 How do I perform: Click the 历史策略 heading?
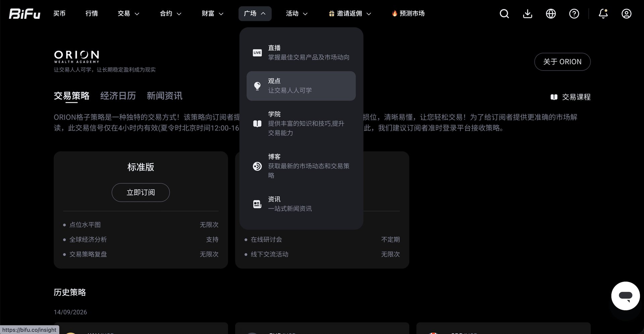pos(70,292)
